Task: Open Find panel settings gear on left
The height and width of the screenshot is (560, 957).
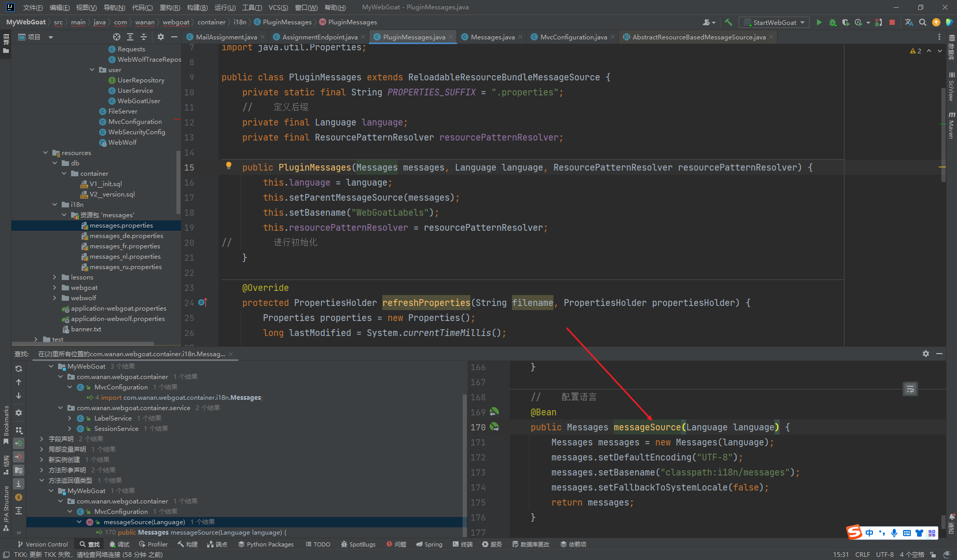Action: click(x=19, y=413)
